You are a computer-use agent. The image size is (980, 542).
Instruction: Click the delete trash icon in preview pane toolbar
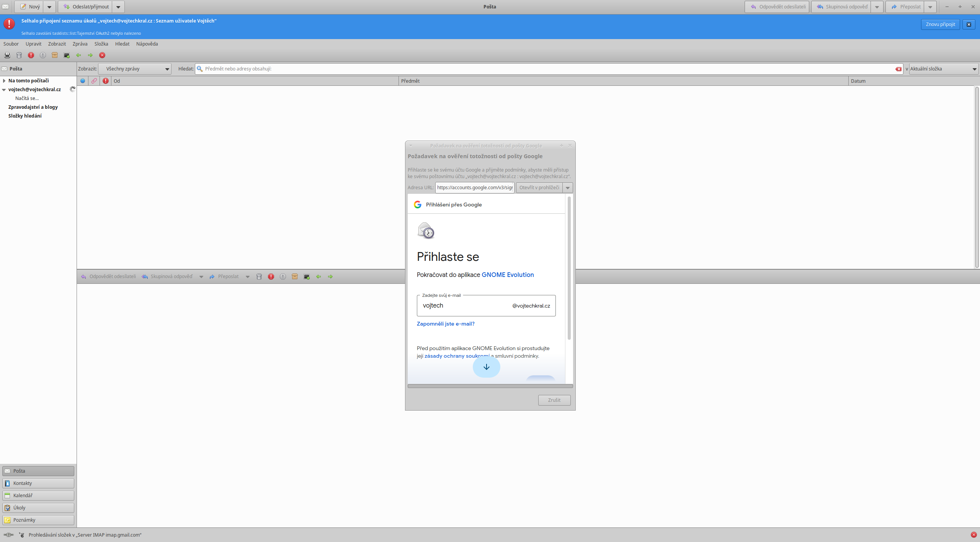point(259,277)
